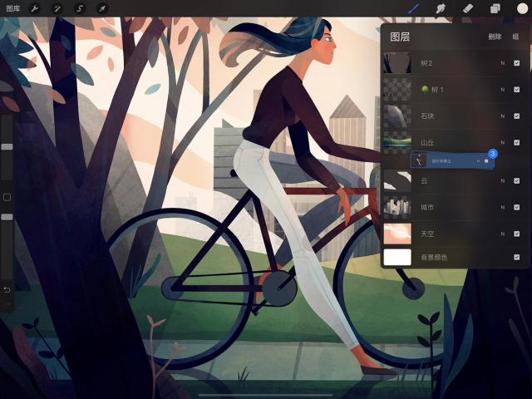Tap the blue dragged layer thumbnail
The height and width of the screenshot is (399, 532).
419,161
